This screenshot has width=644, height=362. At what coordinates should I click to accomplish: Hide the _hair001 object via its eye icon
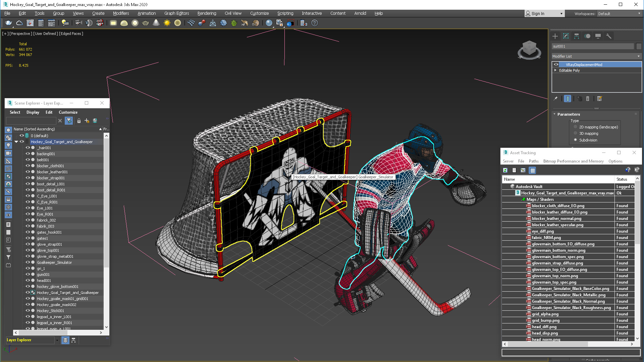tap(28, 148)
